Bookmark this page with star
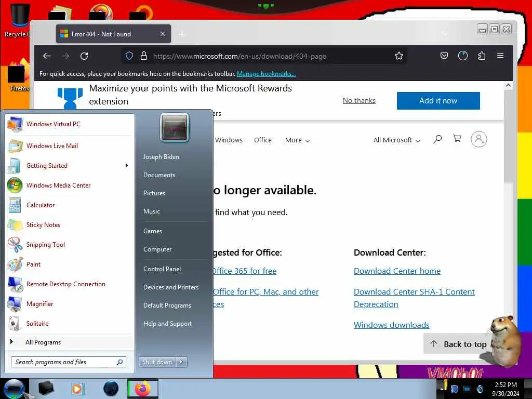 pyautogui.click(x=399, y=56)
